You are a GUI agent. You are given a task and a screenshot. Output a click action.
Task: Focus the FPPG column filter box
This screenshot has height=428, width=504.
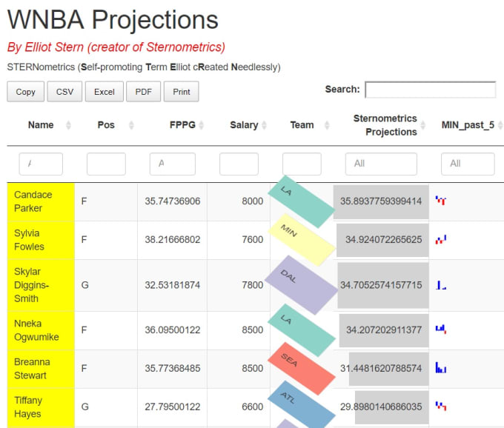click(172, 164)
